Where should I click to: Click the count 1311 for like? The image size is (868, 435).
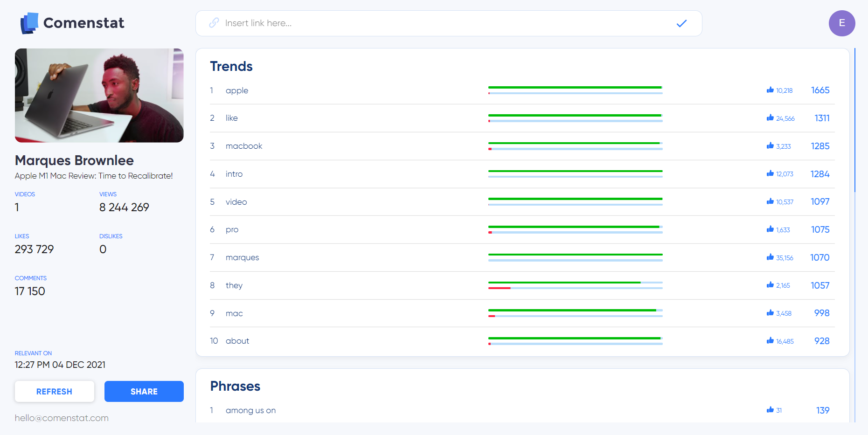[x=822, y=118]
